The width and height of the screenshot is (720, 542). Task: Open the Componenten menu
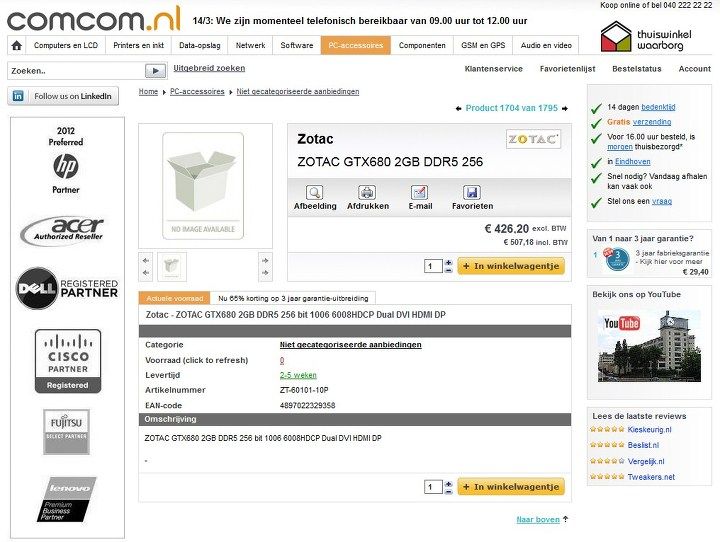pyautogui.click(x=422, y=45)
